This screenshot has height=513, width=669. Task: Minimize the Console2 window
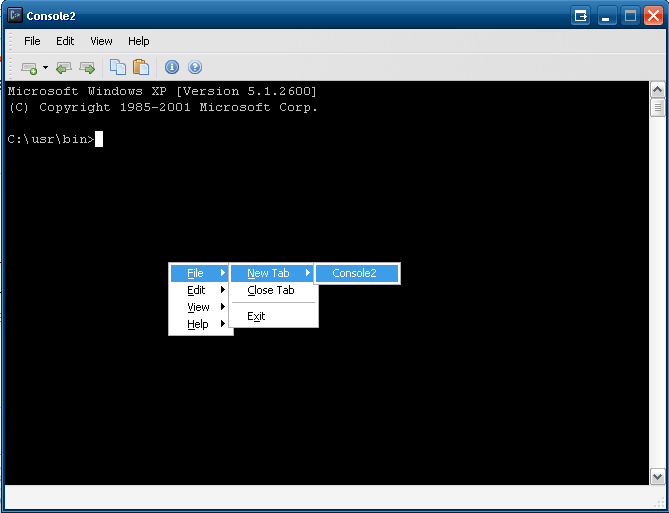coord(606,16)
